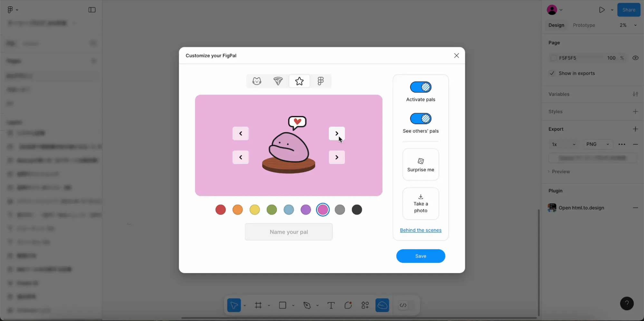This screenshot has width=644, height=321.
Task: Open html.to.design plugin
Action: coord(581,208)
